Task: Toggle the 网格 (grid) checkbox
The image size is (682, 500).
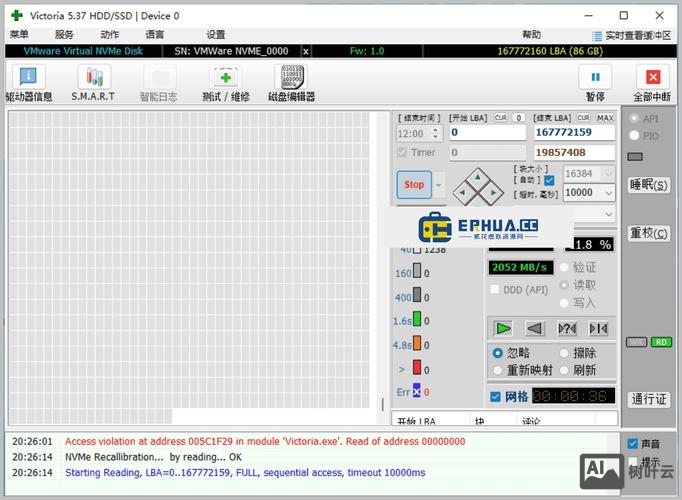Action: click(x=496, y=397)
